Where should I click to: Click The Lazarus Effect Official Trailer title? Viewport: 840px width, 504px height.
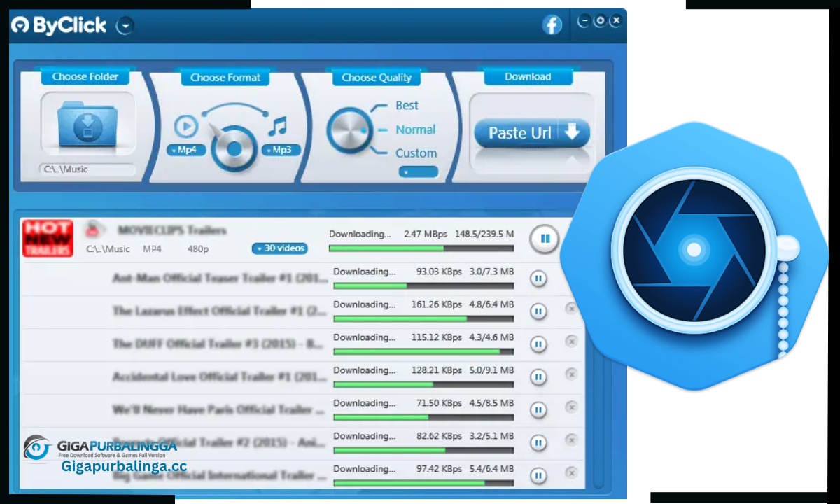[x=219, y=311]
